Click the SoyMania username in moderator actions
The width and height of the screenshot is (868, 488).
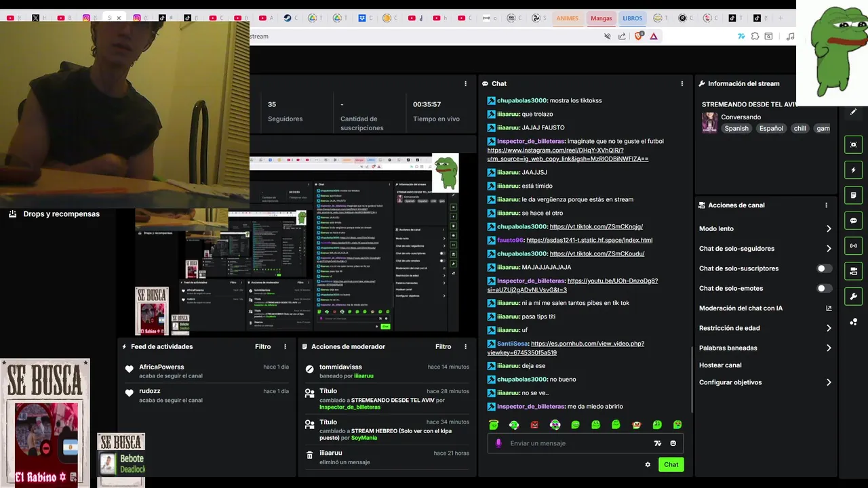pos(364,438)
